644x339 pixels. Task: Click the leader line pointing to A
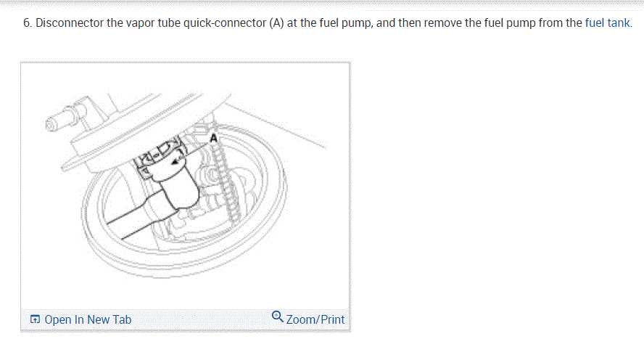196,144
